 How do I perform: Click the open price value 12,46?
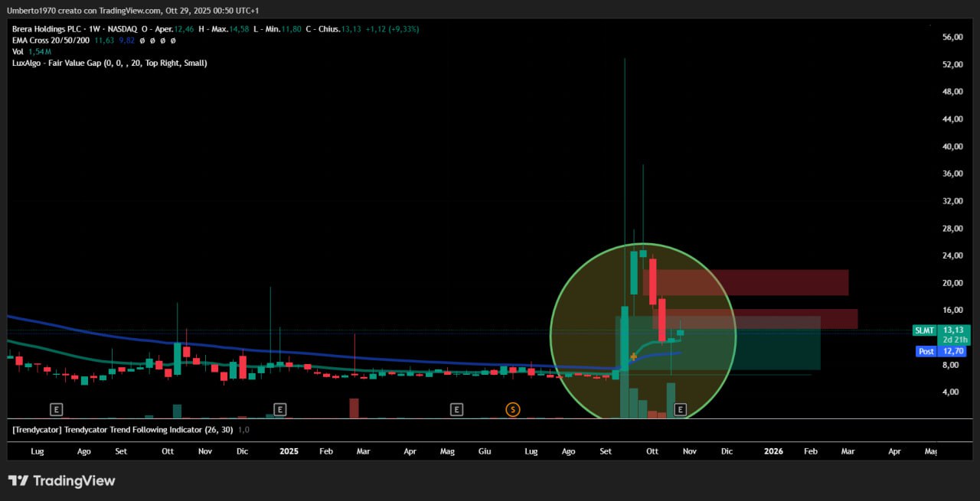click(184, 29)
